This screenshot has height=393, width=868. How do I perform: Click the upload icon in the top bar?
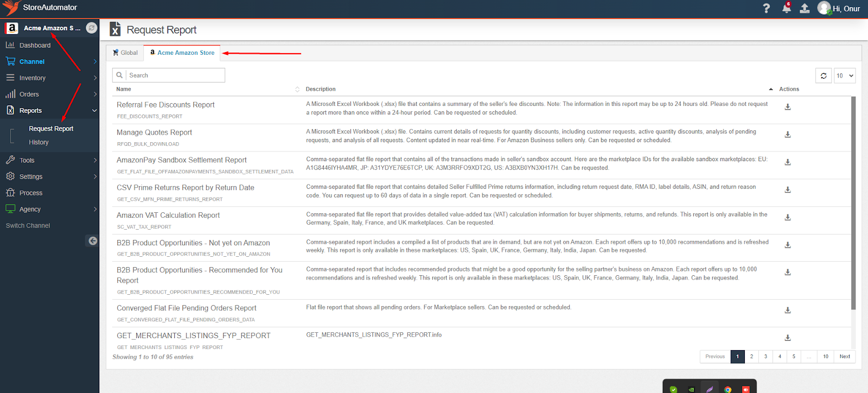[805, 8]
